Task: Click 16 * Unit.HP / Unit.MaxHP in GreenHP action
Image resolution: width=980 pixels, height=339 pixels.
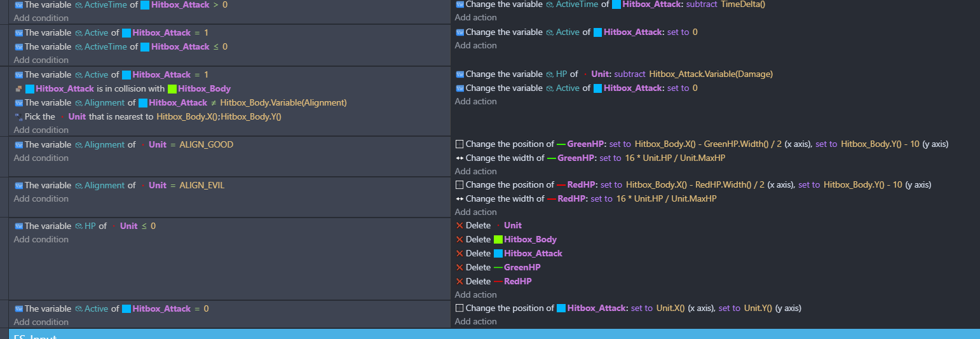Action: [x=675, y=158]
